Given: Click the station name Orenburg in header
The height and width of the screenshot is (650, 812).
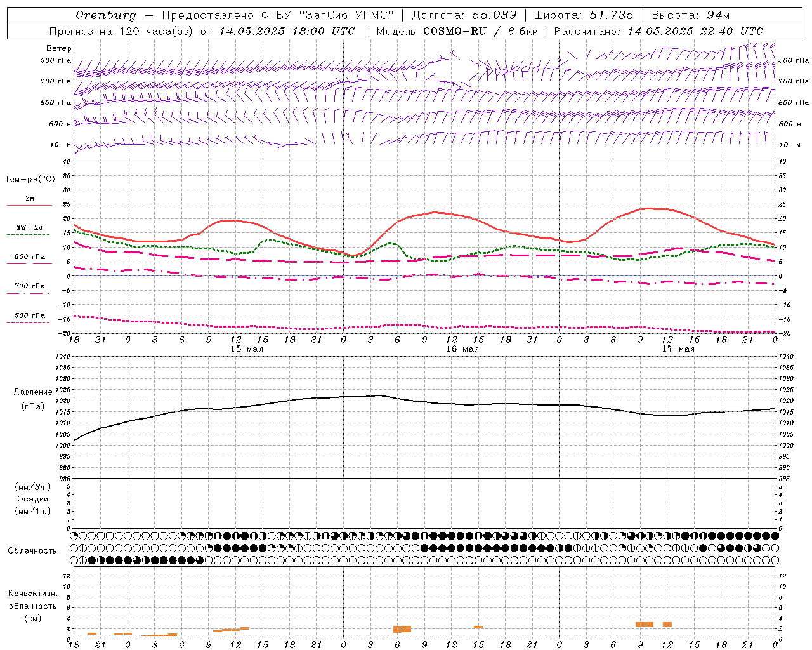Looking at the screenshot, I should point(106,15).
